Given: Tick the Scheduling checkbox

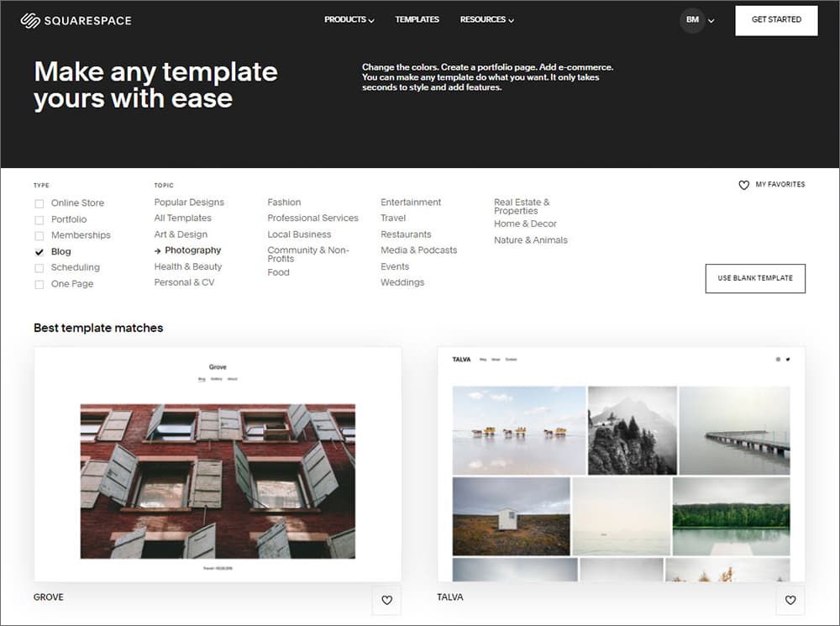Looking at the screenshot, I should 39,268.
